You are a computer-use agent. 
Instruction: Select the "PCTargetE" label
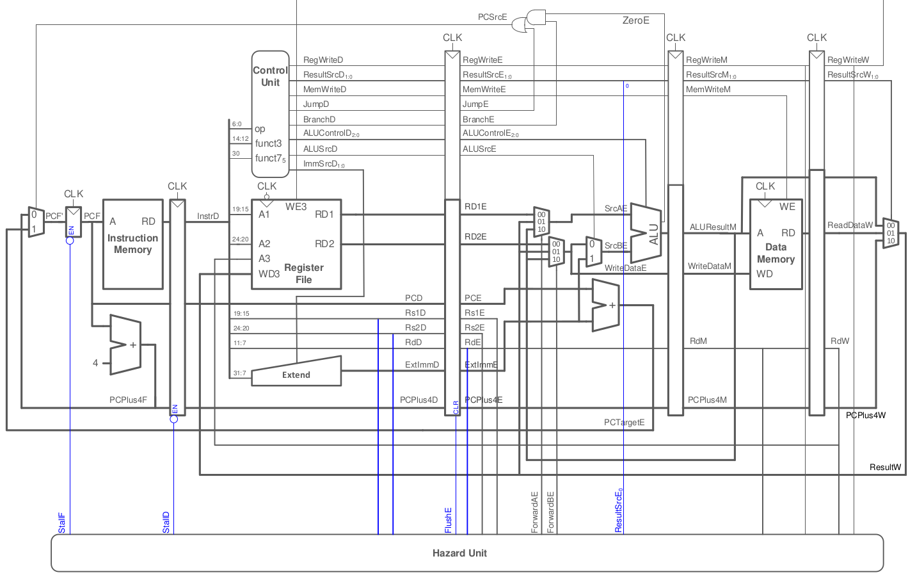click(625, 422)
